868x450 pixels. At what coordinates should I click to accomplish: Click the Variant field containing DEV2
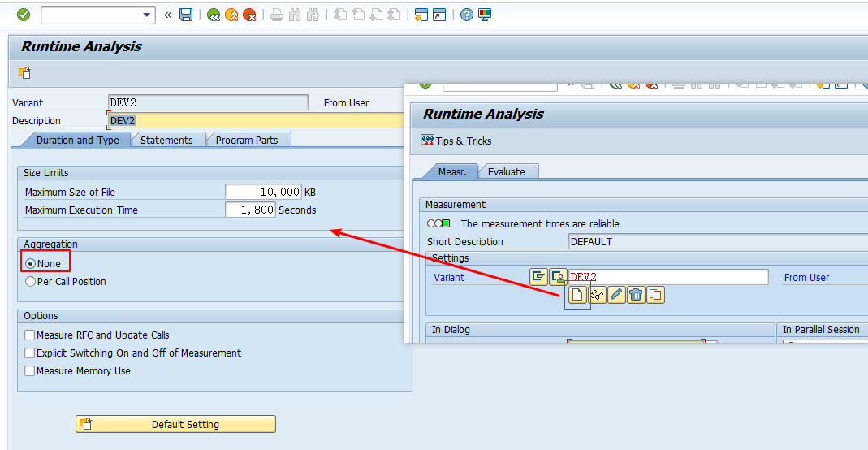pyautogui.click(x=208, y=102)
